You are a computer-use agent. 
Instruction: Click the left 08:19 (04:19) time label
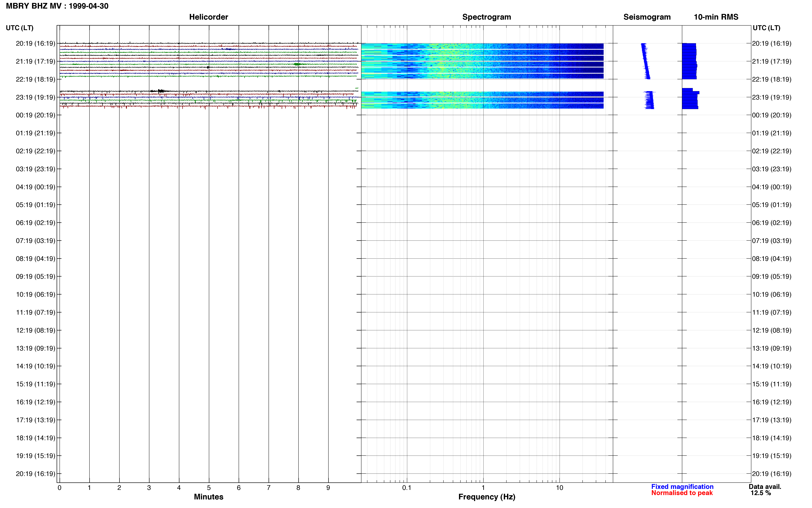tap(36, 259)
